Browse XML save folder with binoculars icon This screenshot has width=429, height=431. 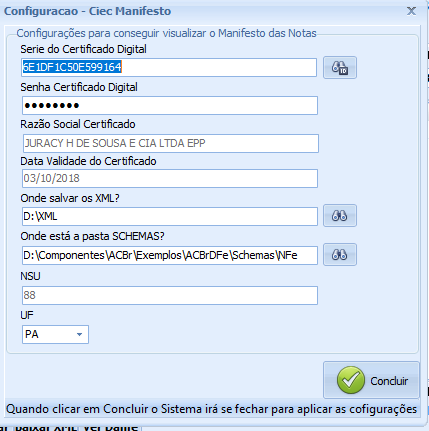click(340, 216)
